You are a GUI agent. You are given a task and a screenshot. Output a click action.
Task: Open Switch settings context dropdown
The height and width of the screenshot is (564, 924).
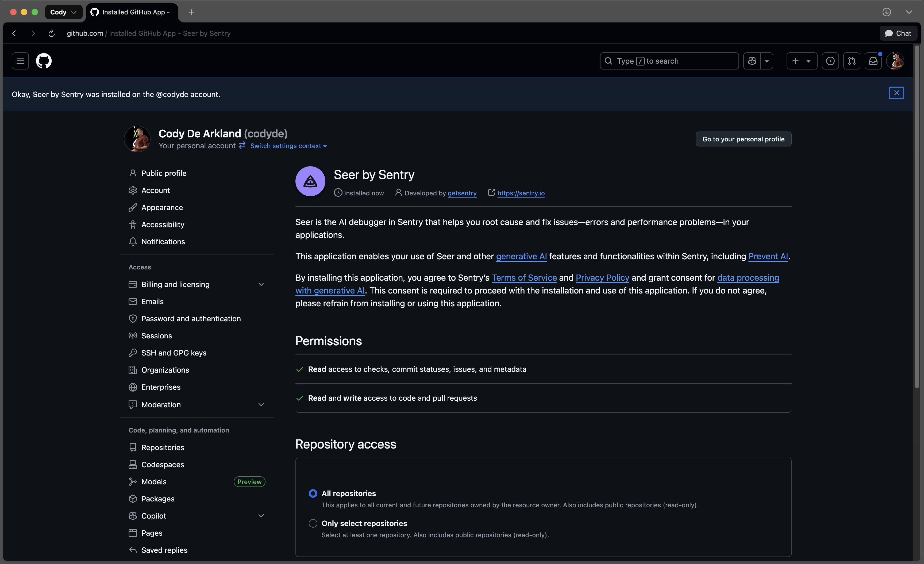pyautogui.click(x=288, y=146)
